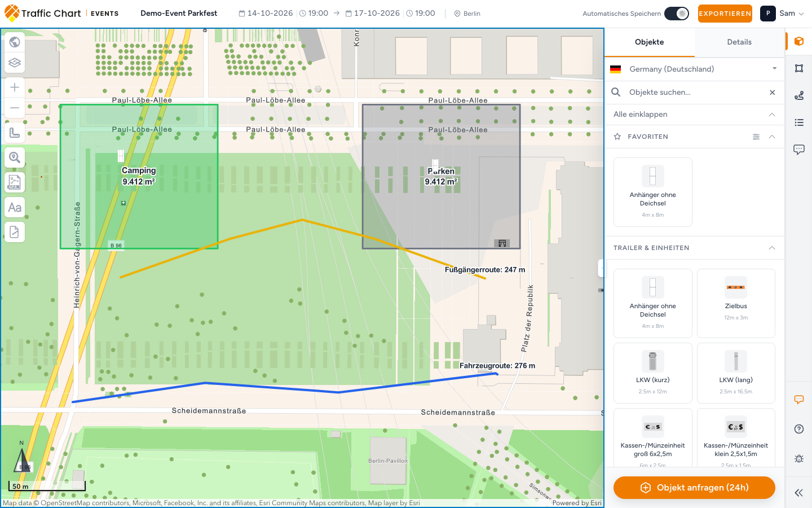Select the text label tool
This screenshot has width=812, height=508.
[x=15, y=207]
